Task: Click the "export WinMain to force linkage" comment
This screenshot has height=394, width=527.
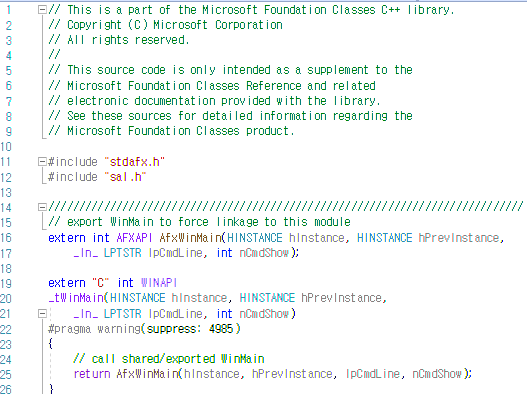Action: [199, 222]
